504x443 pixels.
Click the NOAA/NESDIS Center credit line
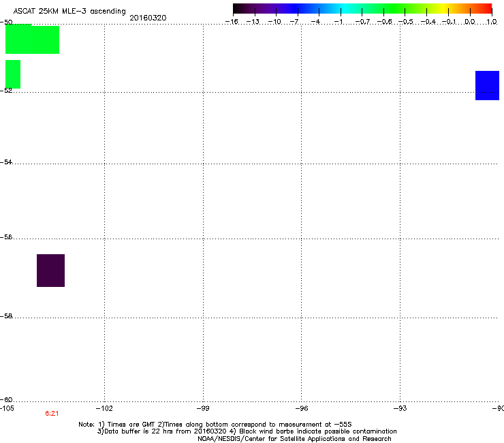(x=294, y=439)
